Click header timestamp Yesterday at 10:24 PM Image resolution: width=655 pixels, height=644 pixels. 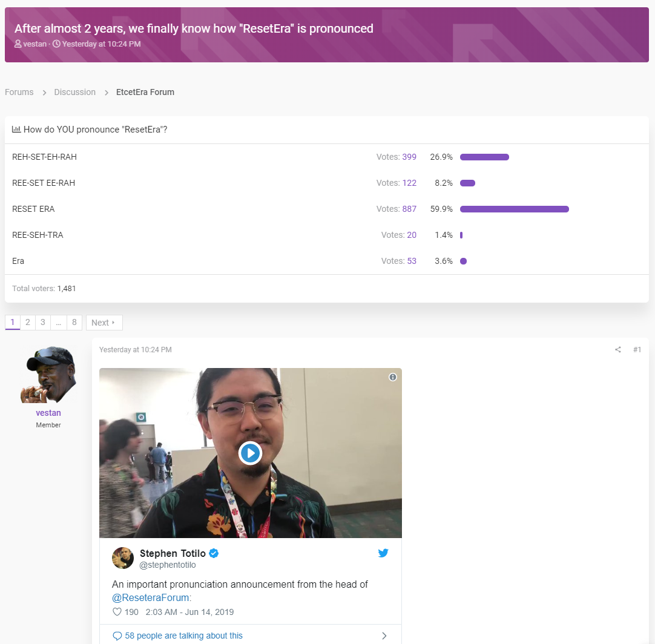[x=101, y=44]
